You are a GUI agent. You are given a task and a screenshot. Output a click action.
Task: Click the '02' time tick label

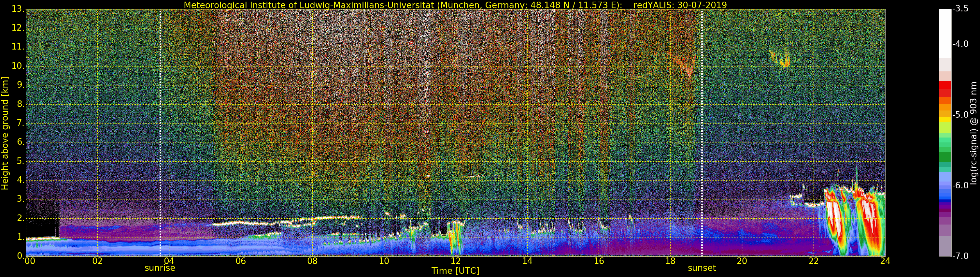[x=97, y=261]
